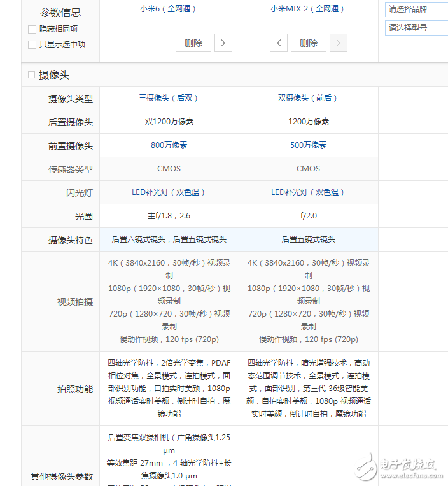Click 小米6 LED补光灯（双色温） link
This screenshot has height=486, width=448.
coord(169,192)
